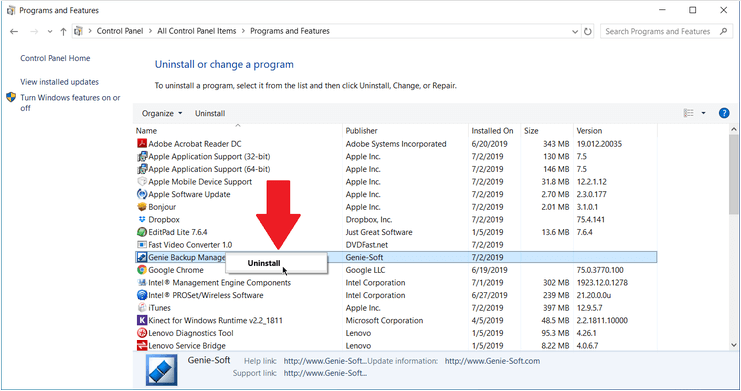Click the DVDFast.net publisher cell

point(367,245)
